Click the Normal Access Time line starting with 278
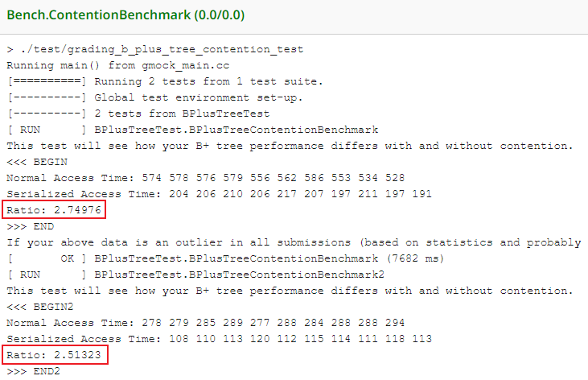 click(x=207, y=323)
